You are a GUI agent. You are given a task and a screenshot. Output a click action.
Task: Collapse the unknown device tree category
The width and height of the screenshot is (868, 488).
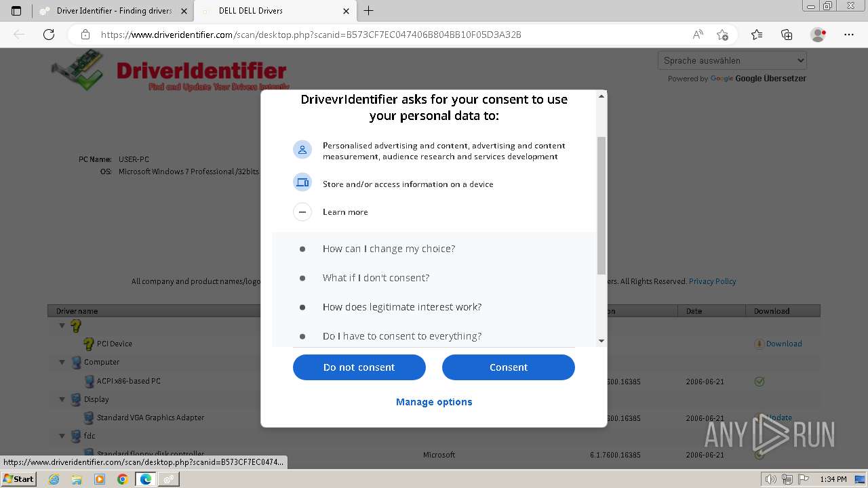62,325
